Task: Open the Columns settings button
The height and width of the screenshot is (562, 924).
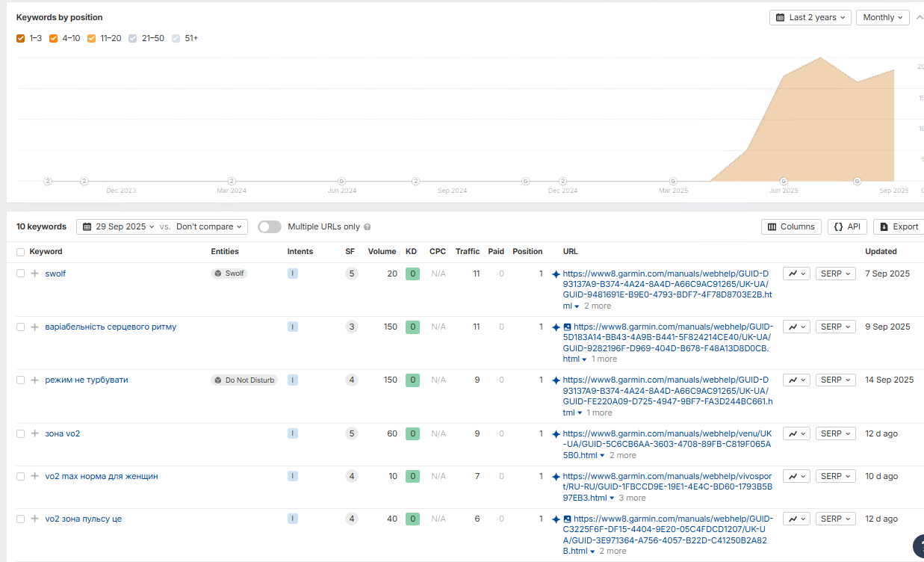Action: [x=791, y=226]
